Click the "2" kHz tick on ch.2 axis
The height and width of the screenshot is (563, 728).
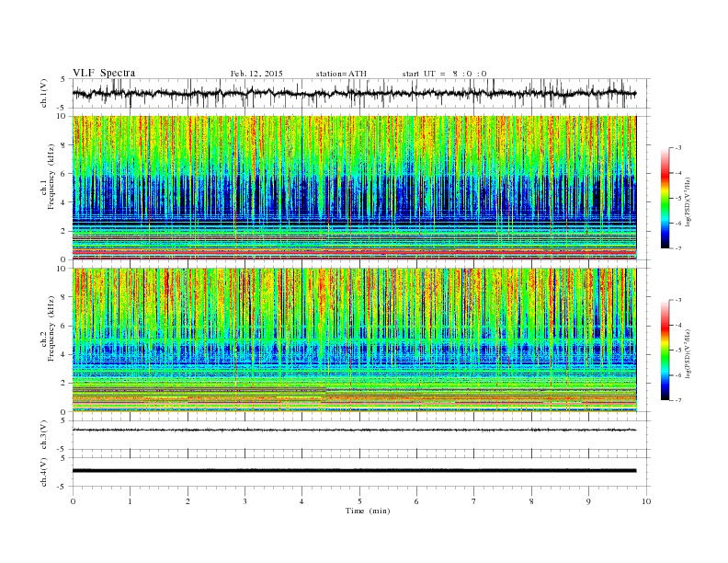[63, 384]
